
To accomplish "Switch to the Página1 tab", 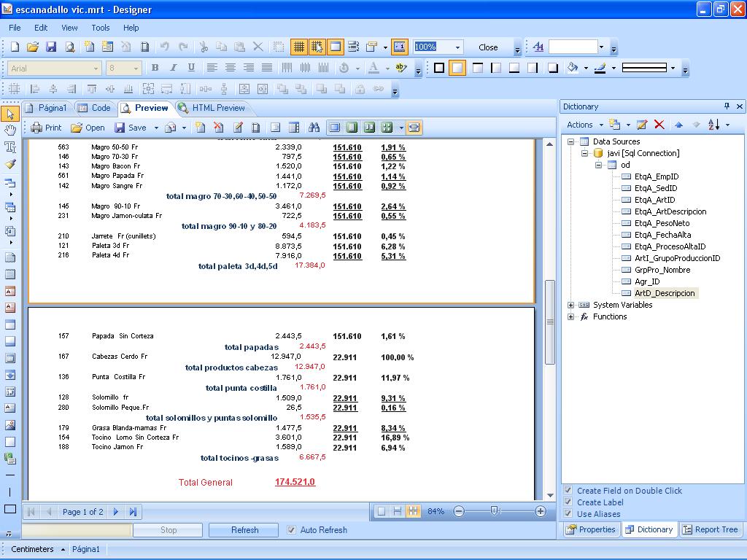I will point(47,108).
